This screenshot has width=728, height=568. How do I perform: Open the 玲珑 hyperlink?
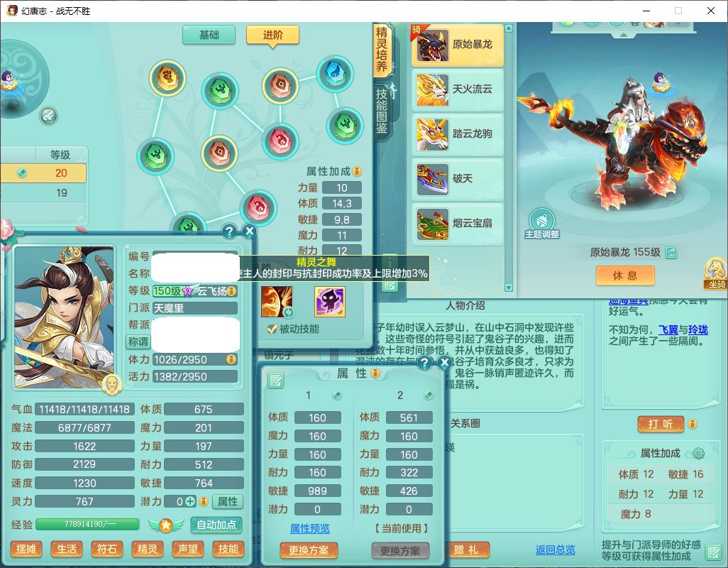[697, 329]
